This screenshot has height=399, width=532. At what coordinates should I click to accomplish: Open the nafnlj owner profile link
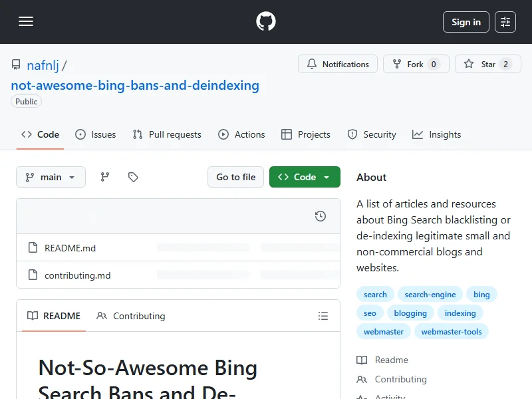point(43,65)
